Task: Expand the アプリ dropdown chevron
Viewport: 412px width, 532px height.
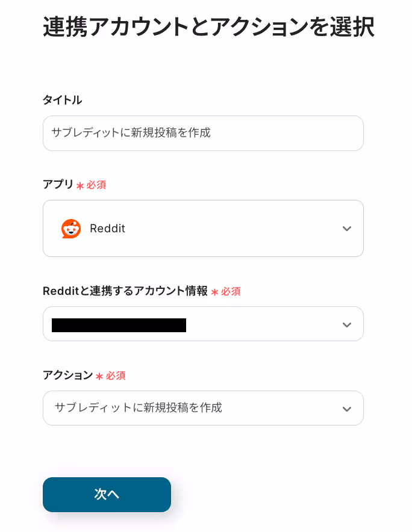Action: click(x=346, y=229)
